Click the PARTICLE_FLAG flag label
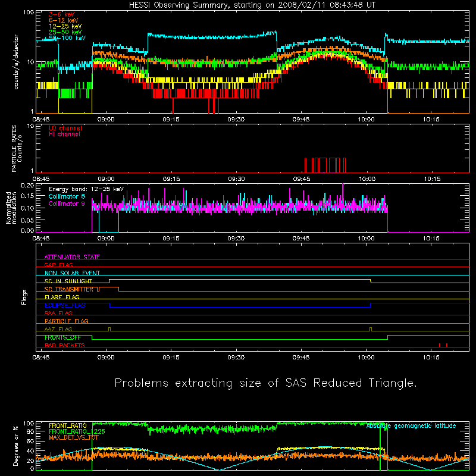476x476 pixels. coord(67,321)
